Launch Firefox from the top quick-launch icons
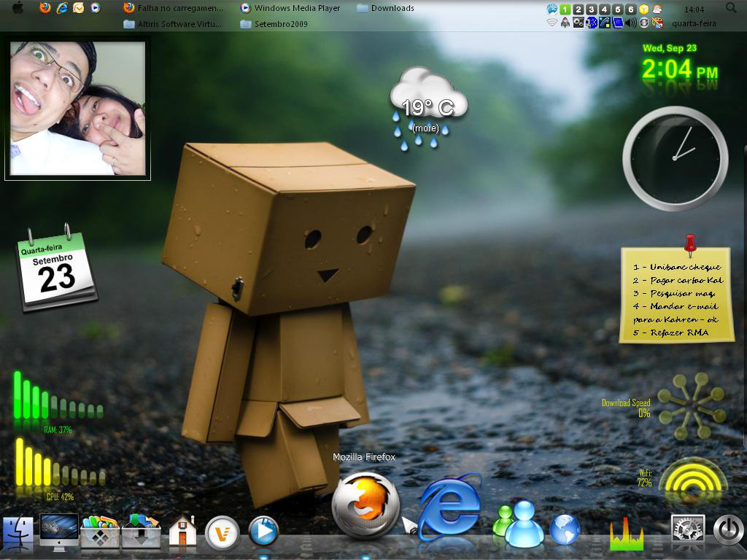Screen dimensions: 747x560 point(45,7)
